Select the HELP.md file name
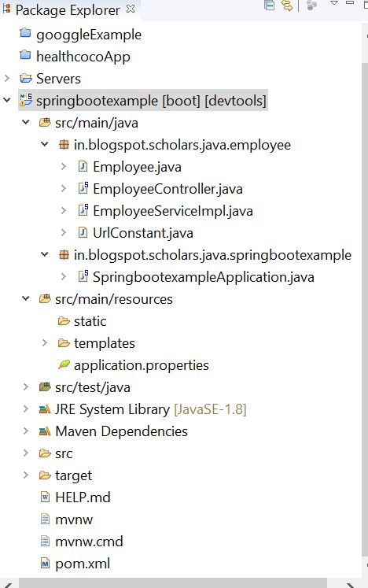The height and width of the screenshot is (588, 368). tap(83, 497)
